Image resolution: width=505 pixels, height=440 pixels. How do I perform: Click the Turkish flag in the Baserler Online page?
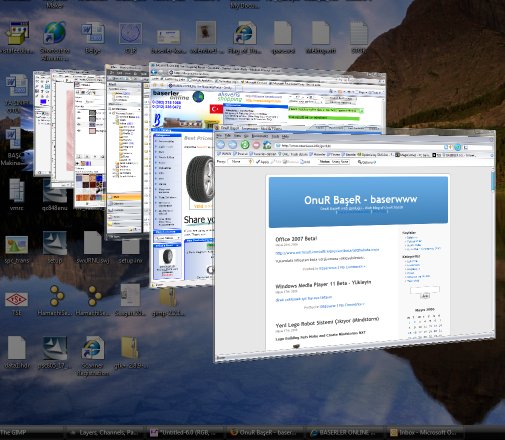pos(216,109)
